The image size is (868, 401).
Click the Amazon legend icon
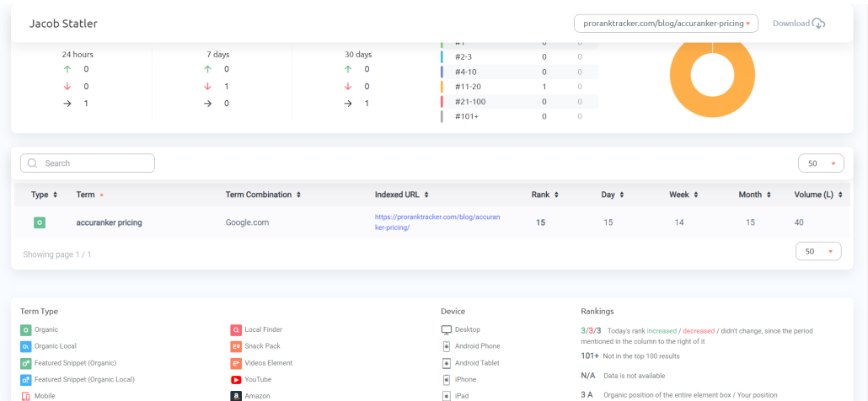point(236,397)
